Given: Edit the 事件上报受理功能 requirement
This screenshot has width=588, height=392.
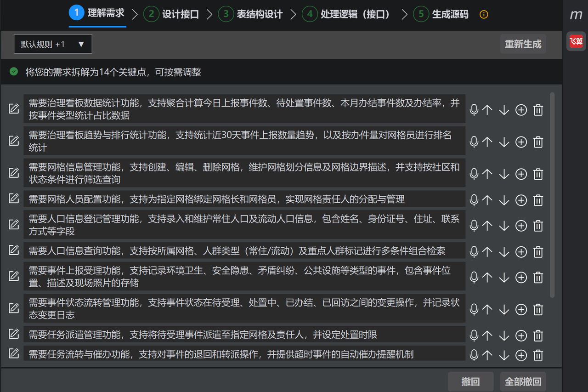Looking at the screenshot, I should coord(14,276).
